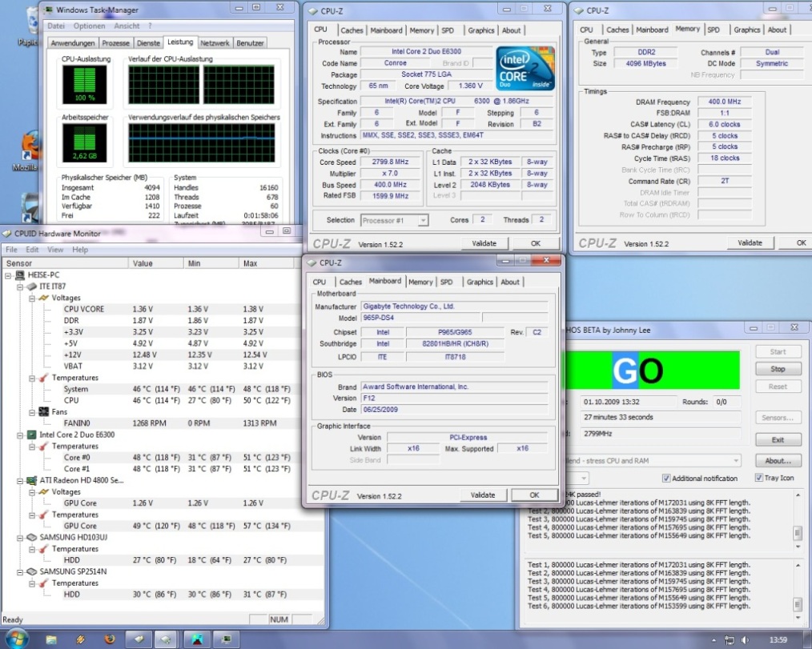The image size is (812, 649).
Task: Click Validate in the Mainboard CPU-Z window
Action: pyautogui.click(x=483, y=495)
